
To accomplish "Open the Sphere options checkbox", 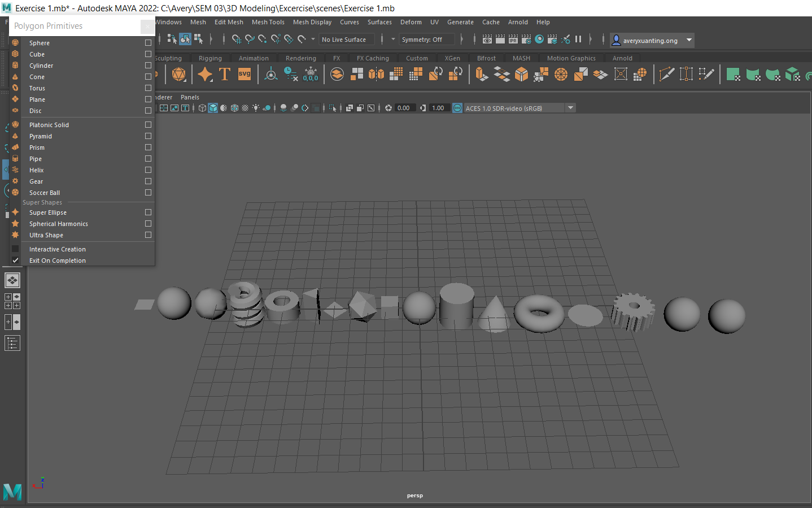I will point(147,42).
